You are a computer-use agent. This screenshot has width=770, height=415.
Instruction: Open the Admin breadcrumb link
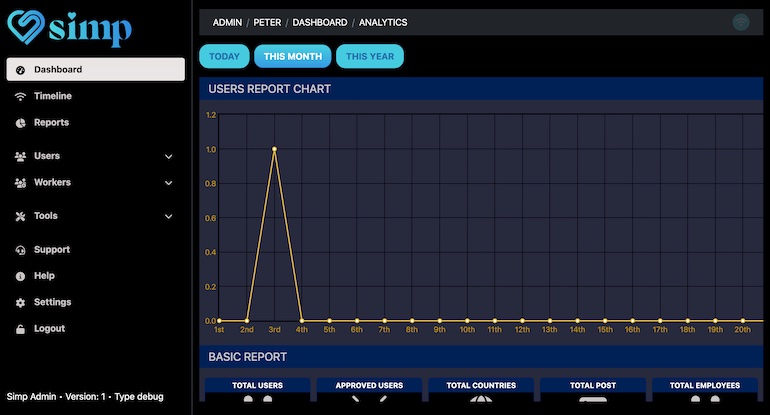pos(228,22)
